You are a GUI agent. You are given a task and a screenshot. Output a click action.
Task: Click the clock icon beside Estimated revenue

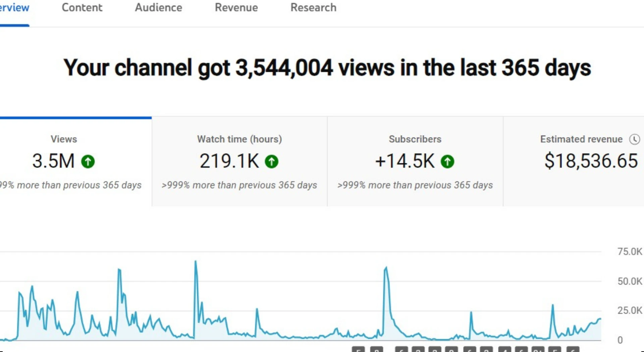634,139
